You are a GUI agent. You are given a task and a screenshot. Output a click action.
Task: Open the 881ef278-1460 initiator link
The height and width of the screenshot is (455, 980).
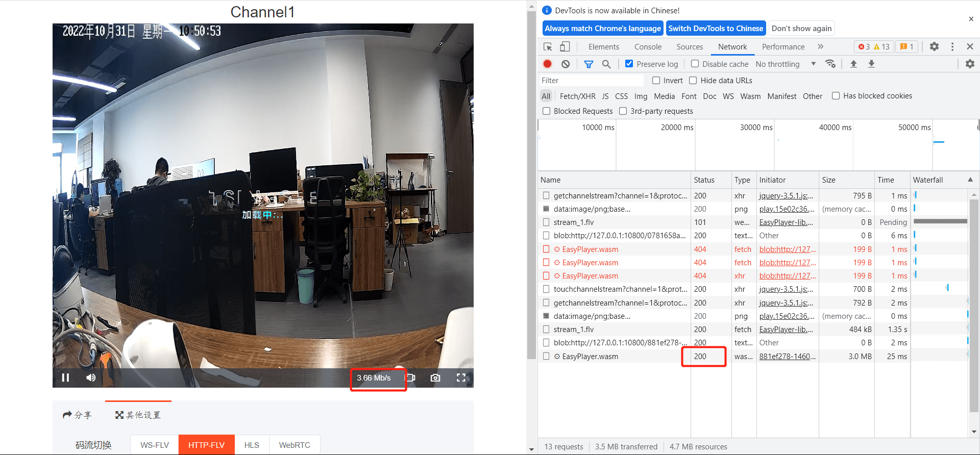[787, 357]
